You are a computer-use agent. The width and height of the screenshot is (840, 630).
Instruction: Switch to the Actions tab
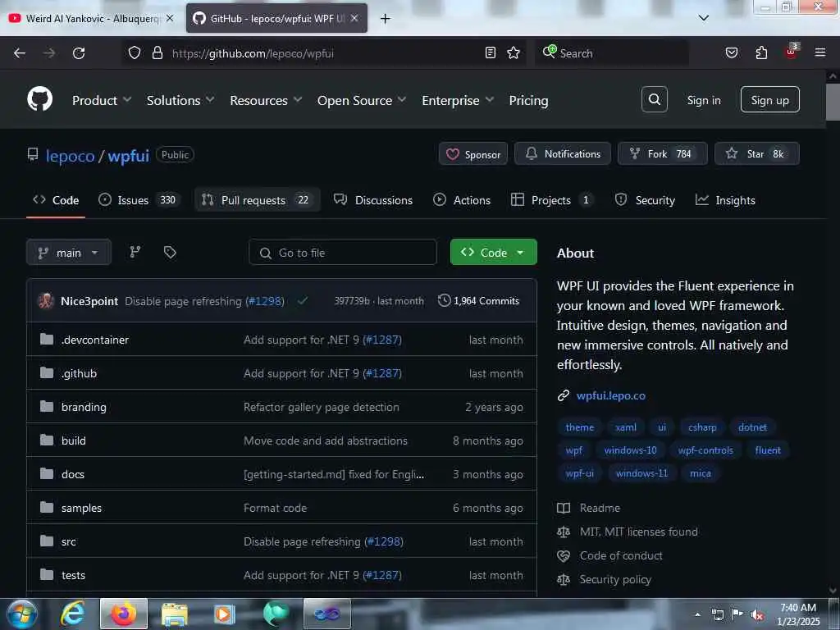tap(461, 200)
